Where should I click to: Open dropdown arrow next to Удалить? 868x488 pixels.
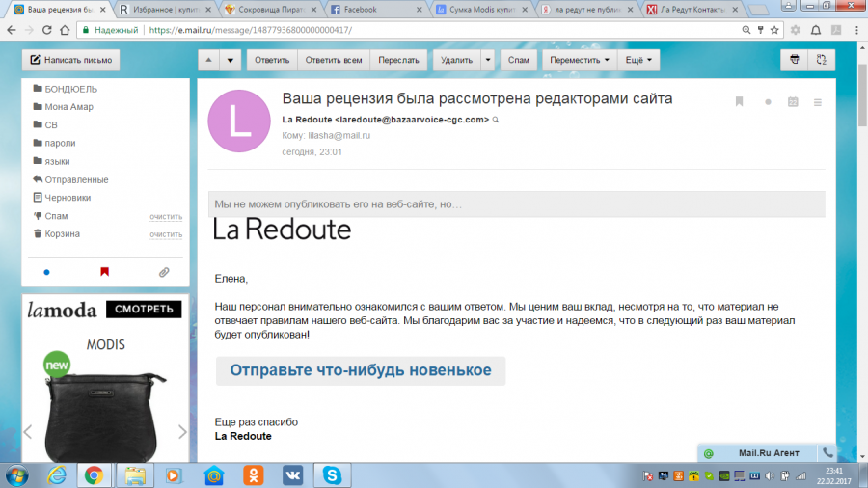(x=488, y=60)
